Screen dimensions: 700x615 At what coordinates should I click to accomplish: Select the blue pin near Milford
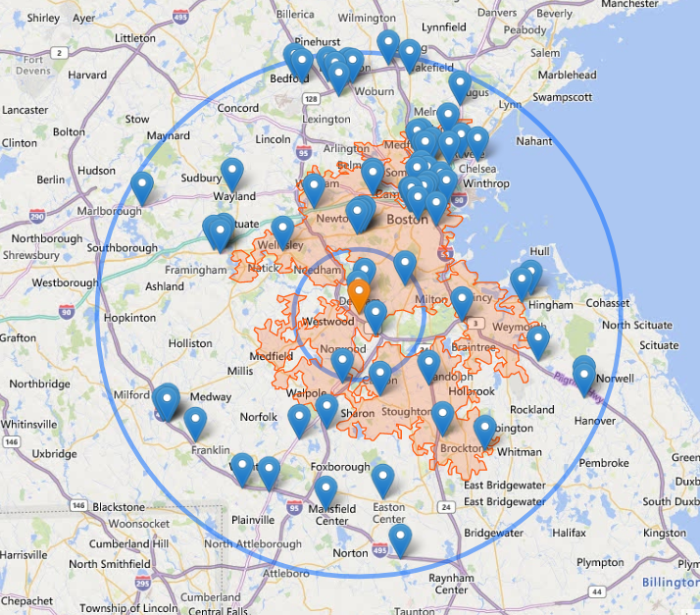point(167,400)
